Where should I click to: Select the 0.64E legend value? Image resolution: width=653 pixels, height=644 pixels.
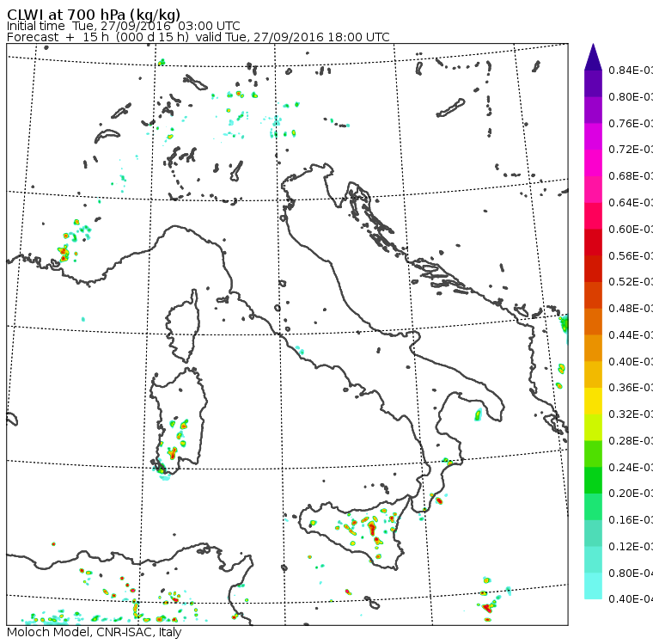(631, 203)
